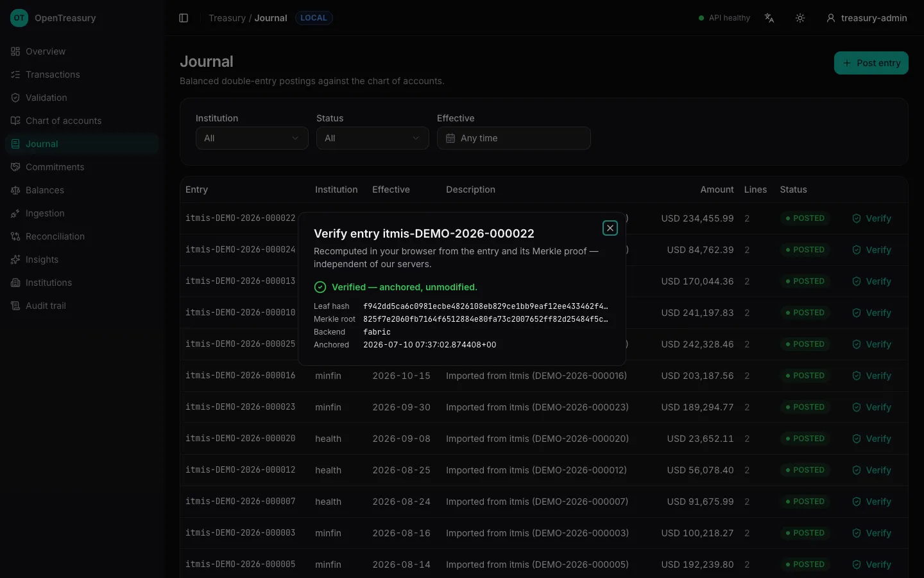This screenshot has width=924, height=578.
Task: Verify entry with amount USD 84,762.39
Action: tap(871, 250)
